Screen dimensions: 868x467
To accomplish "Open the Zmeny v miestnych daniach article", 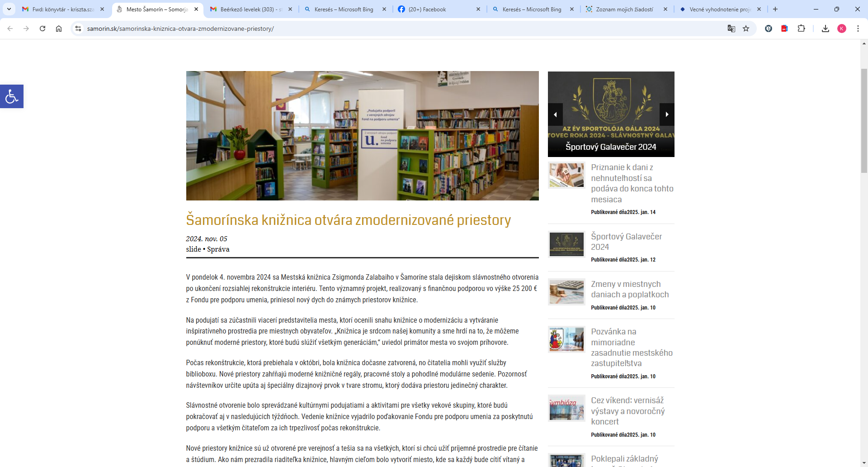I will (x=629, y=289).
